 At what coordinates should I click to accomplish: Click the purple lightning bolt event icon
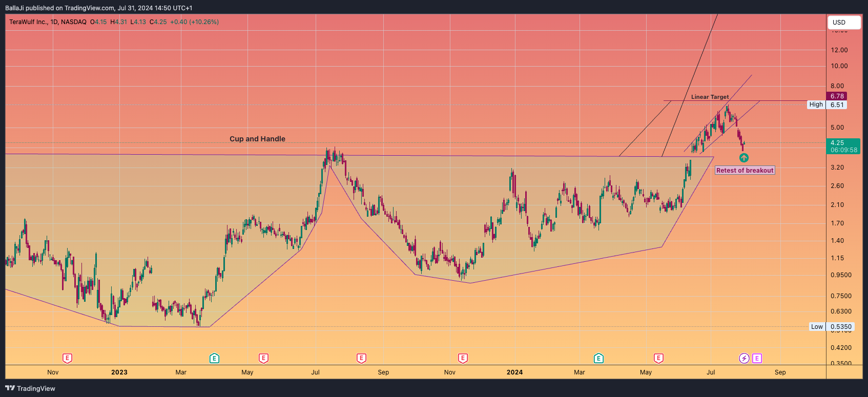click(744, 359)
